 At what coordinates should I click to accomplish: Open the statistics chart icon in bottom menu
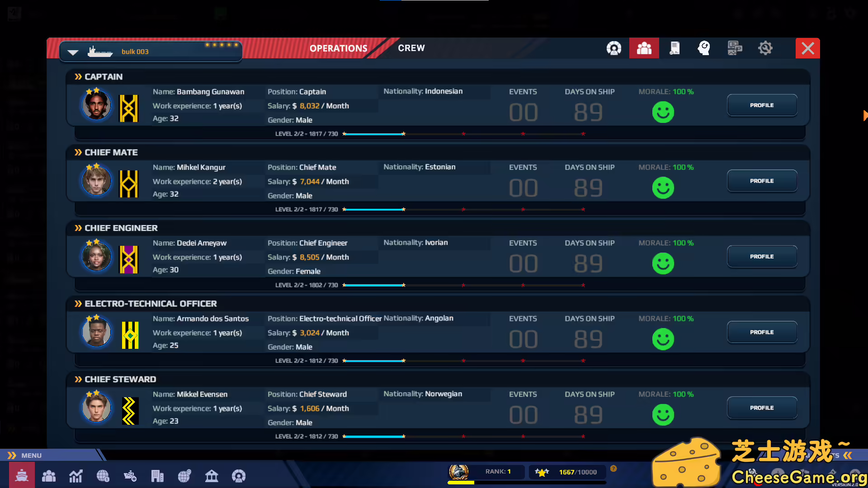point(76,476)
